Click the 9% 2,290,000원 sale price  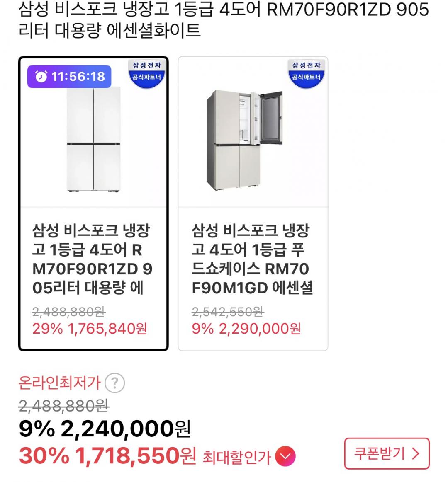246,329
